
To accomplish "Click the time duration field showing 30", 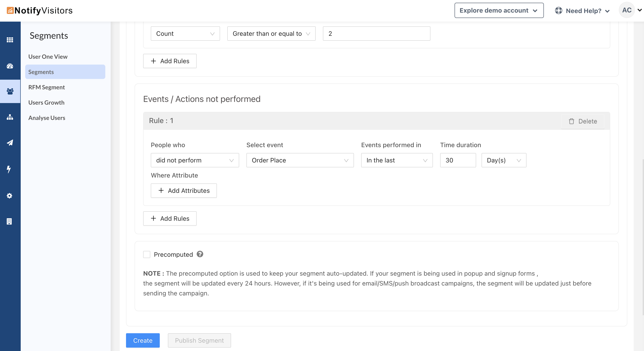I will pyautogui.click(x=457, y=160).
